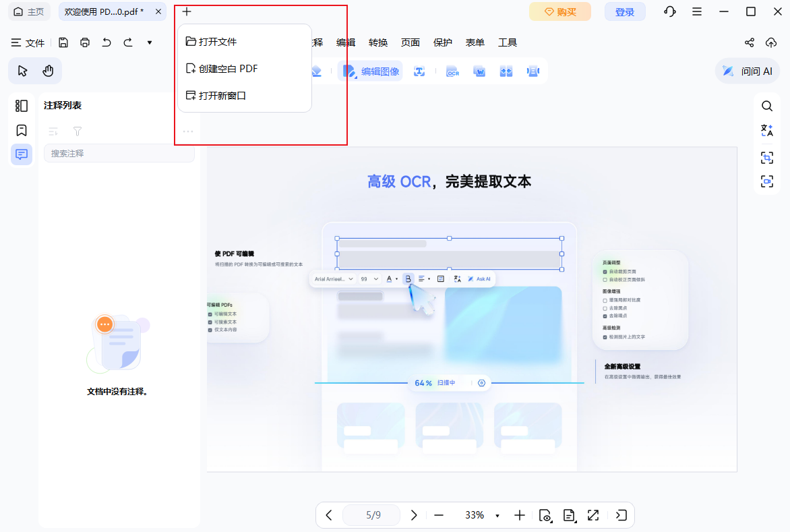Click the print icon
Viewport: 790px width, 532px height.
(85, 43)
